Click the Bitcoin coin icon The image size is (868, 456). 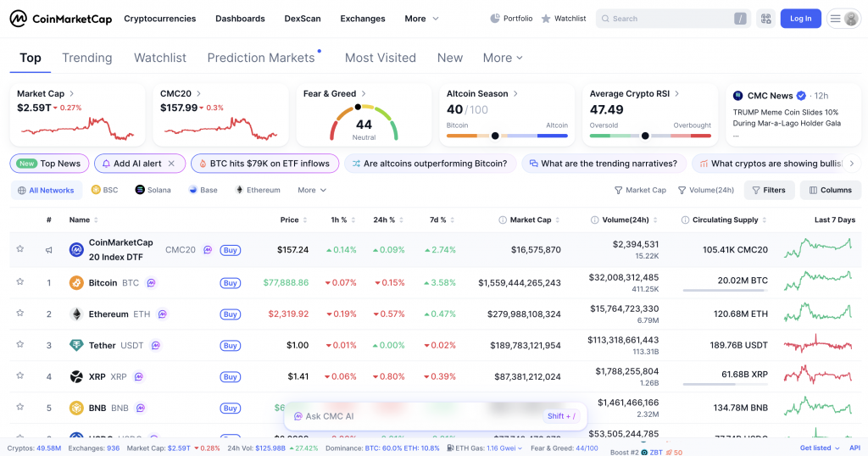coord(76,283)
